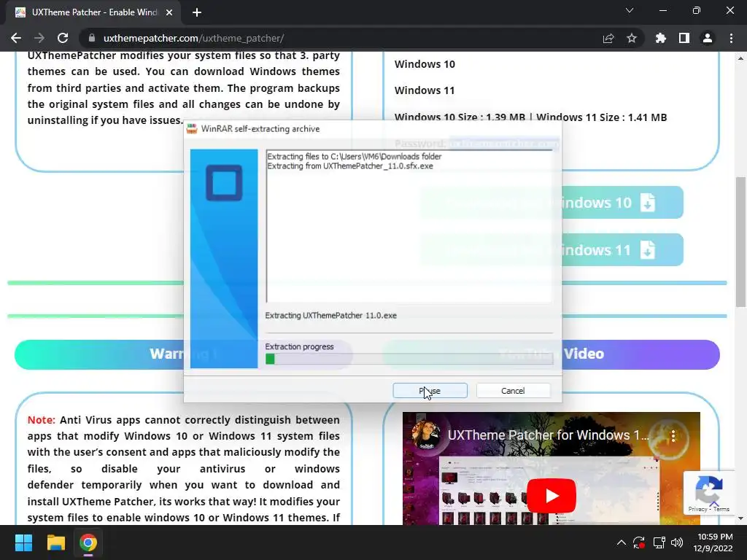Pause the WinRAR extraction
Viewport: 747px width, 560px height.
click(x=430, y=391)
